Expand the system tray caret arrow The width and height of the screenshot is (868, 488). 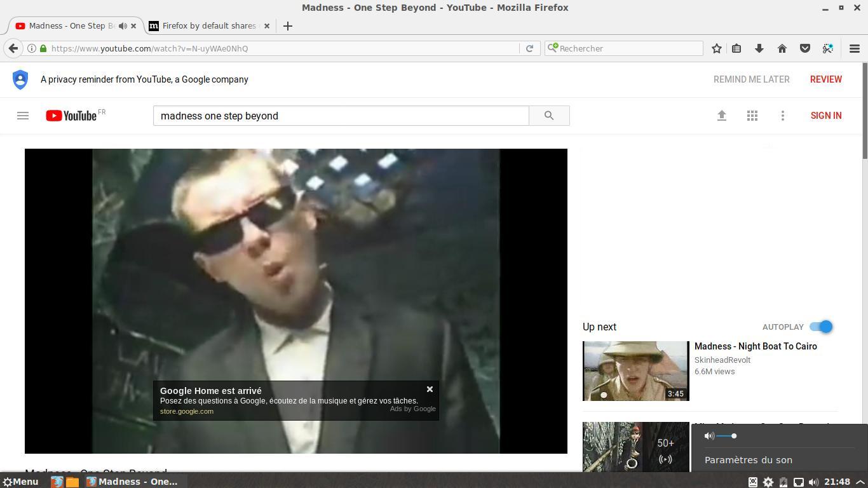(860, 482)
